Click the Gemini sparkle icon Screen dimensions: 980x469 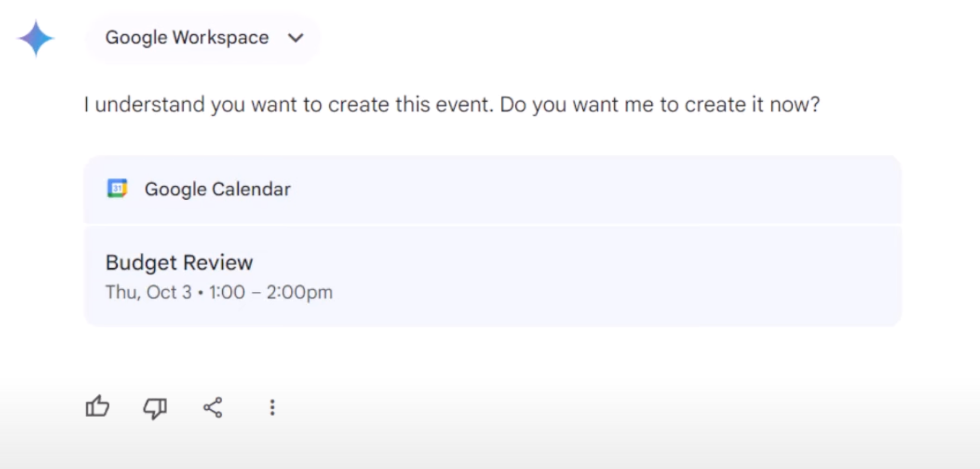click(x=35, y=38)
